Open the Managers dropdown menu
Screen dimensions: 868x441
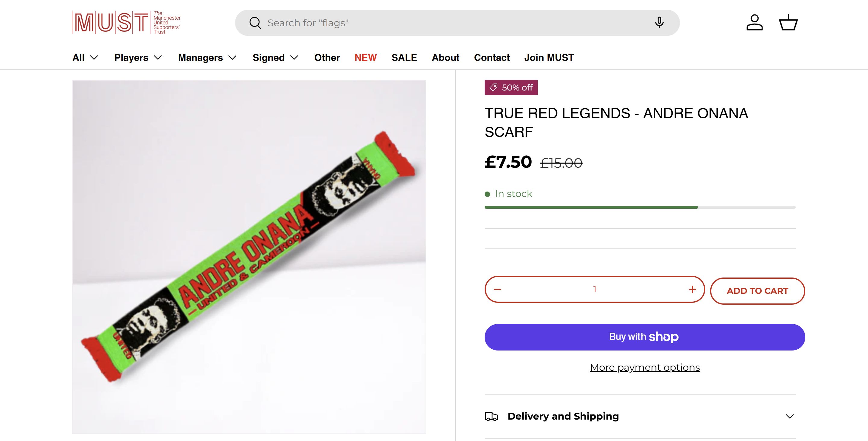click(x=207, y=58)
